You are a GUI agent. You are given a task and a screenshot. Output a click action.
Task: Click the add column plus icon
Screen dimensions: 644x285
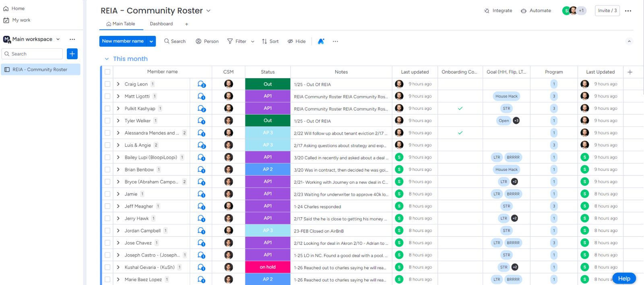[630, 72]
